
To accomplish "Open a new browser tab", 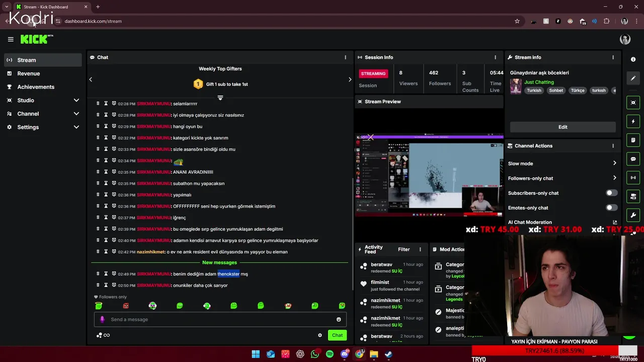I will [x=98, y=7].
